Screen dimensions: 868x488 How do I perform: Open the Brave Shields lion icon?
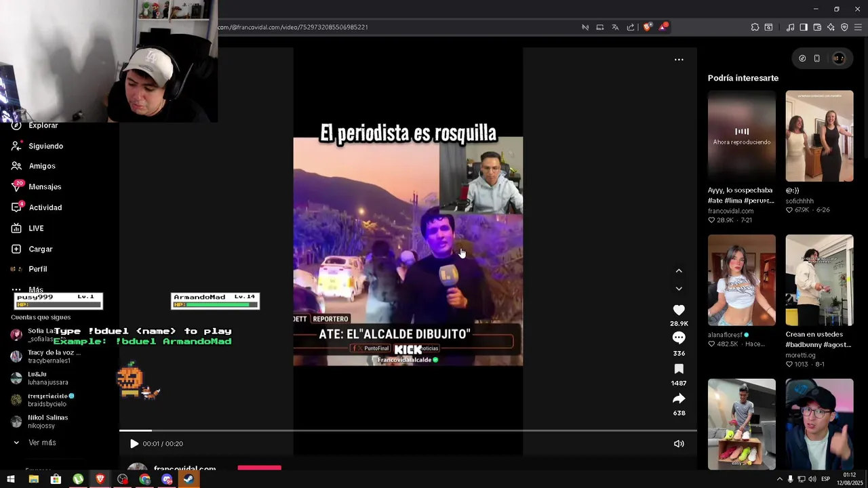pyautogui.click(x=648, y=27)
